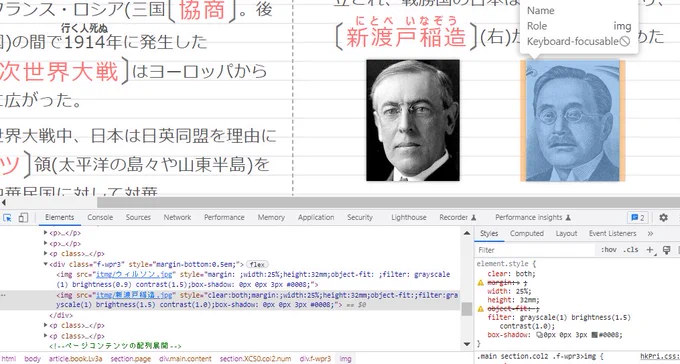Open the hkPri.css stylesheet link
Screen dimensions: 680x364
tap(659, 358)
